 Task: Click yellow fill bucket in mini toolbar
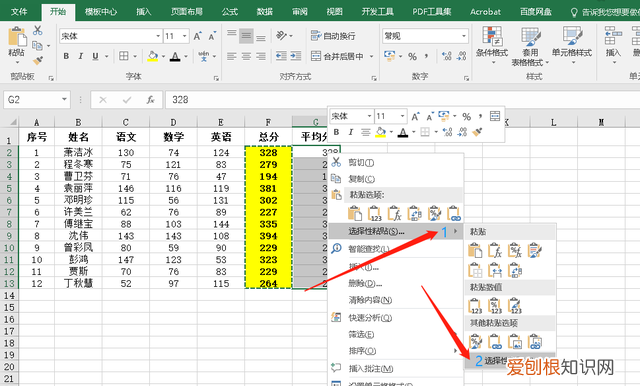(x=380, y=132)
